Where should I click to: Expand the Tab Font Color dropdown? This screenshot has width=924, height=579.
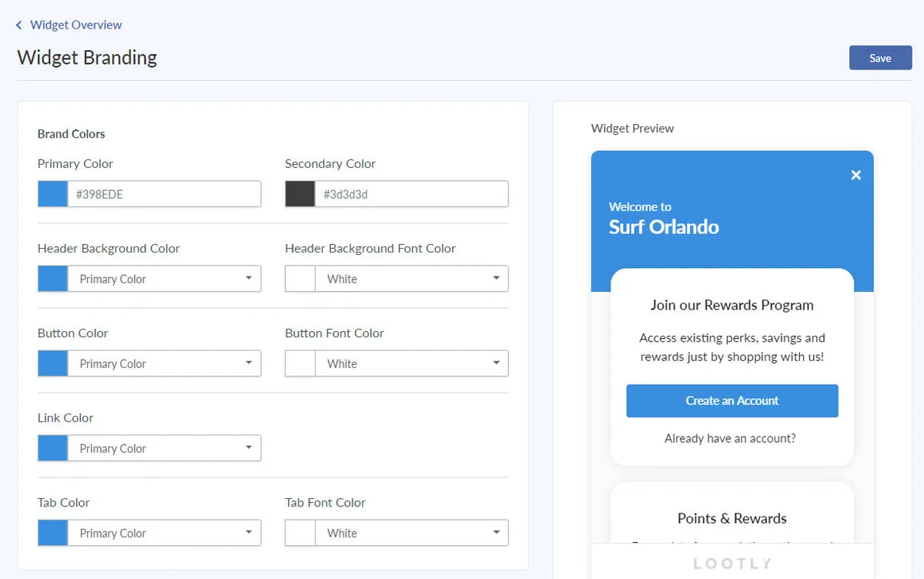pos(411,533)
